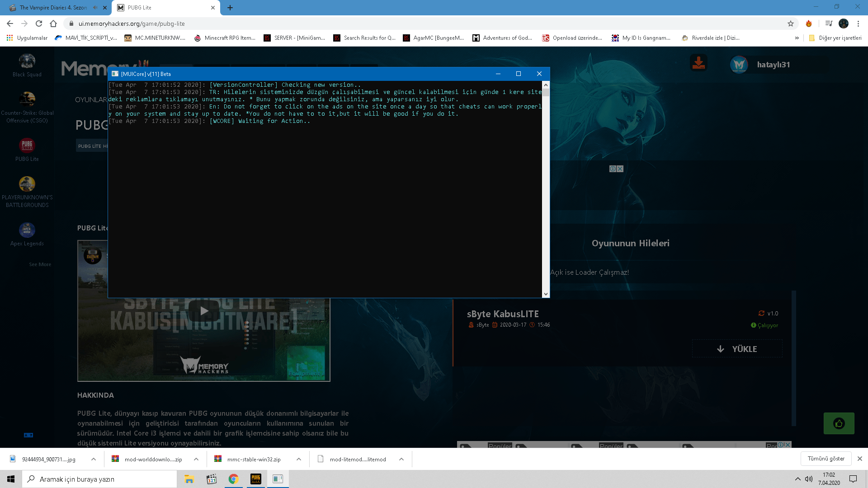Click the green thumbs-up button
Image resolution: width=868 pixels, height=488 pixels.
[x=839, y=423]
